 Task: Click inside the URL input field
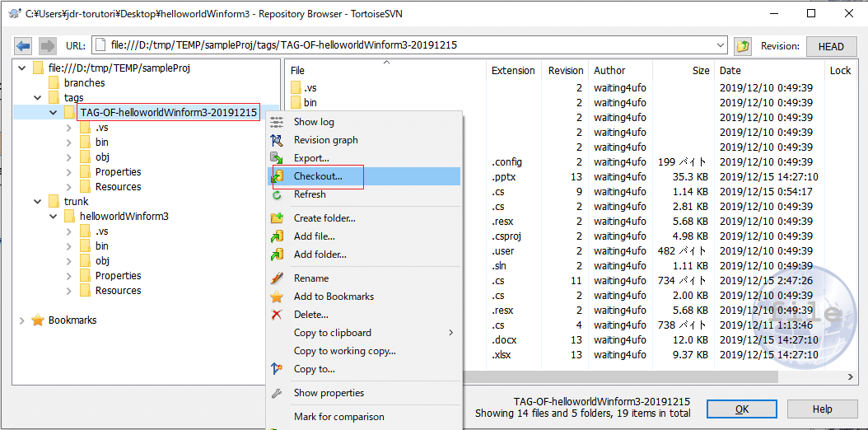[x=409, y=45]
